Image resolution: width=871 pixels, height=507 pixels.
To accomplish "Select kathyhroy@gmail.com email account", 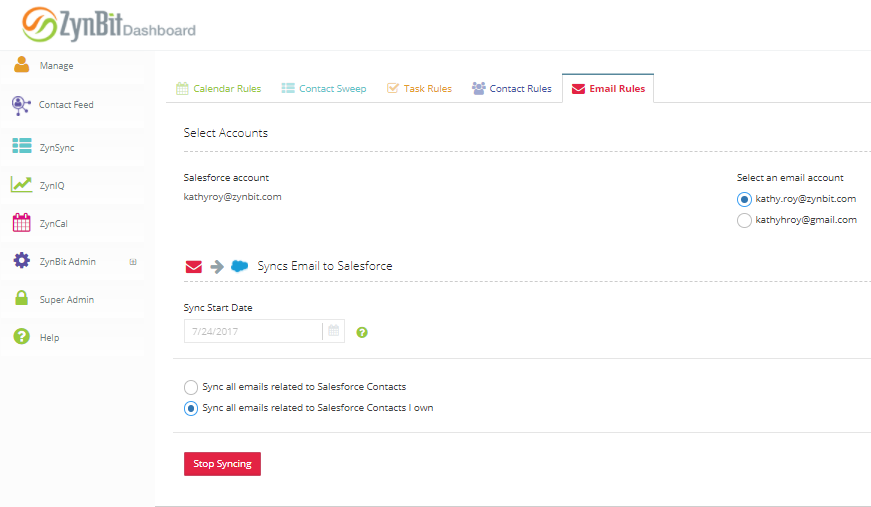I will pos(744,220).
